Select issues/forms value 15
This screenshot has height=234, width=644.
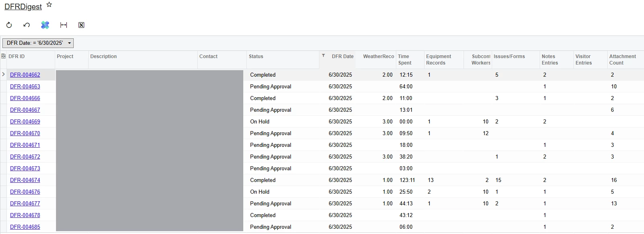coord(498,180)
